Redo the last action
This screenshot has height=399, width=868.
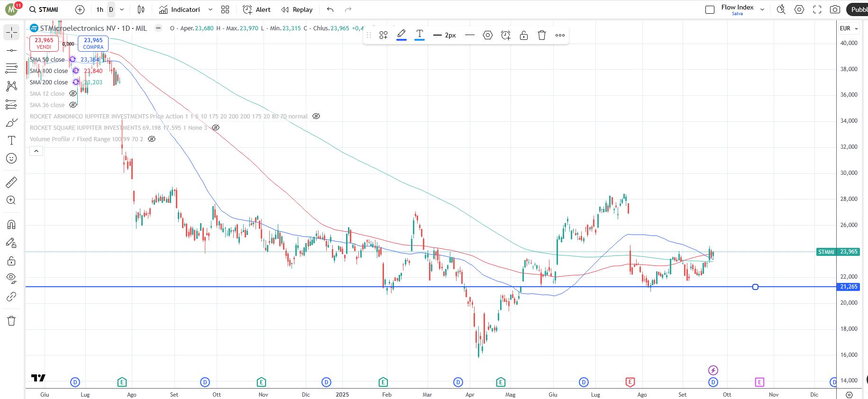[x=348, y=9]
